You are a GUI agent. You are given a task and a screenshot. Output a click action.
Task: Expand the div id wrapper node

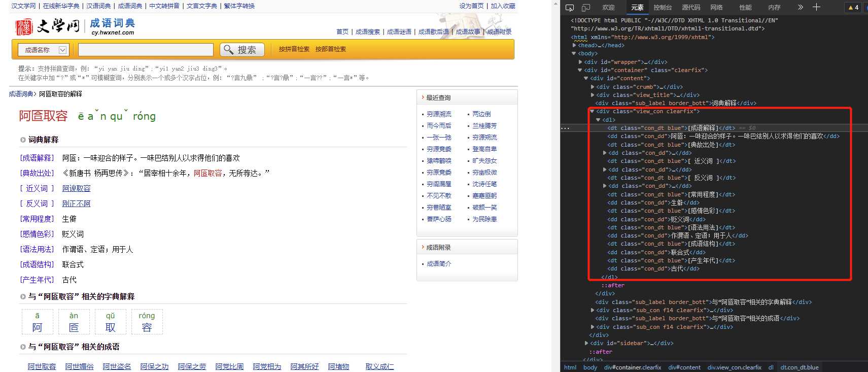[x=580, y=62]
